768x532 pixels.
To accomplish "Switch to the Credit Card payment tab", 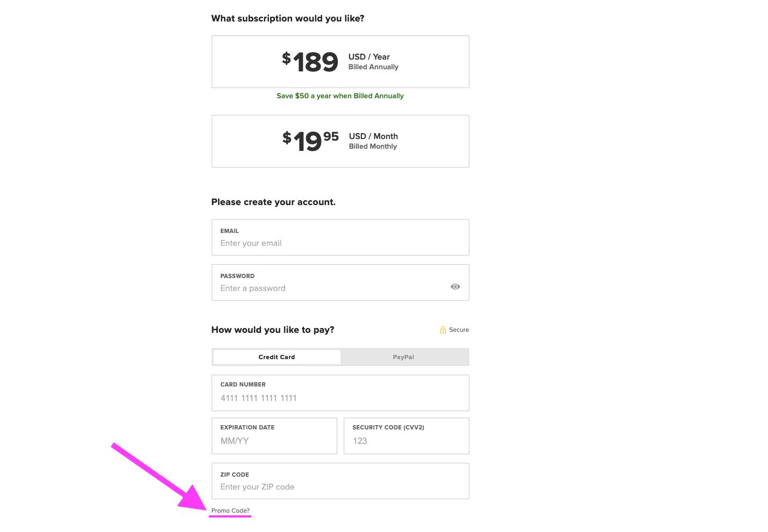I will pyautogui.click(x=276, y=356).
